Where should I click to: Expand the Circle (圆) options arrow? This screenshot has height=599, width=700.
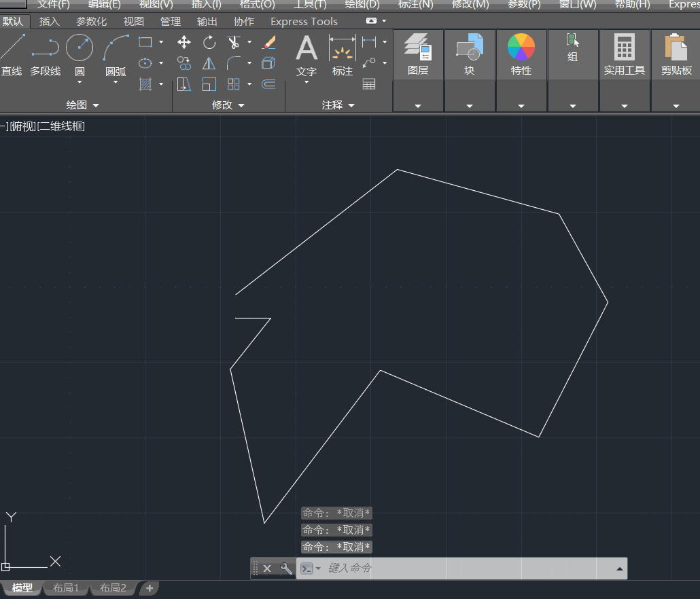click(x=80, y=82)
